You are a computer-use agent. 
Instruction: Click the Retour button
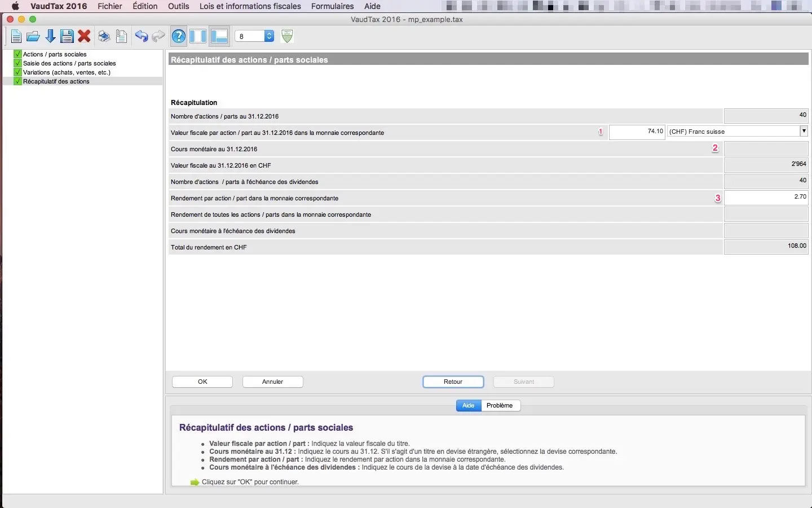pyautogui.click(x=453, y=382)
